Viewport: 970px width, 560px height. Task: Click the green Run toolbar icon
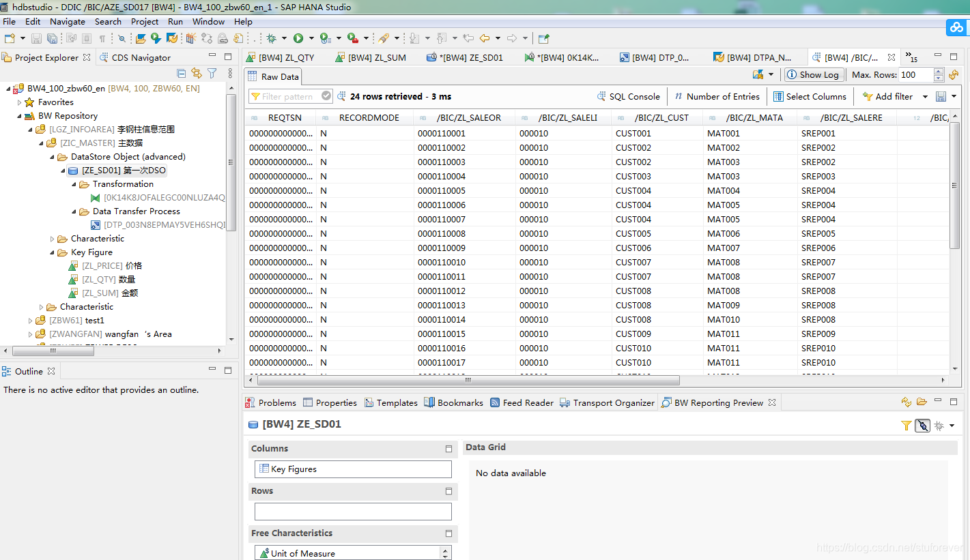coord(298,38)
